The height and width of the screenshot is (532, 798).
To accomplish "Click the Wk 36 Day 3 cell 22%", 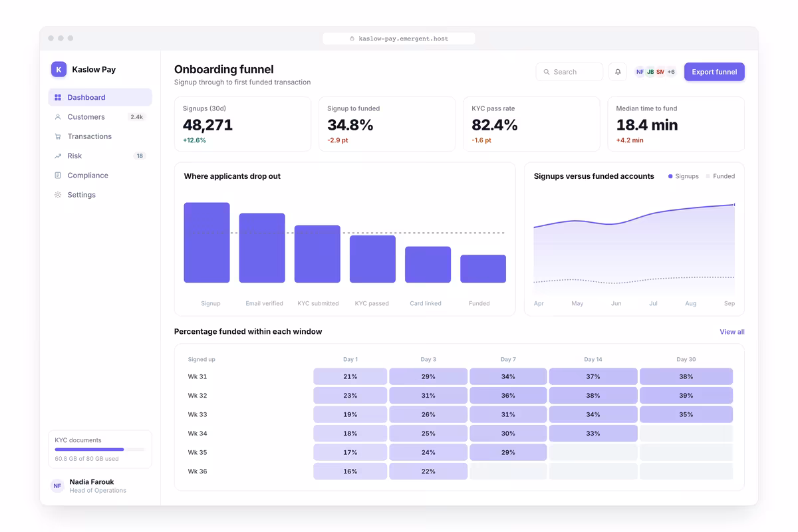I will pos(428,471).
